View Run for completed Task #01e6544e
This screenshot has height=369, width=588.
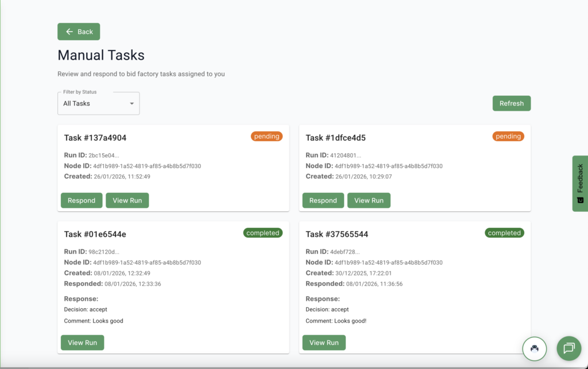point(82,343)
